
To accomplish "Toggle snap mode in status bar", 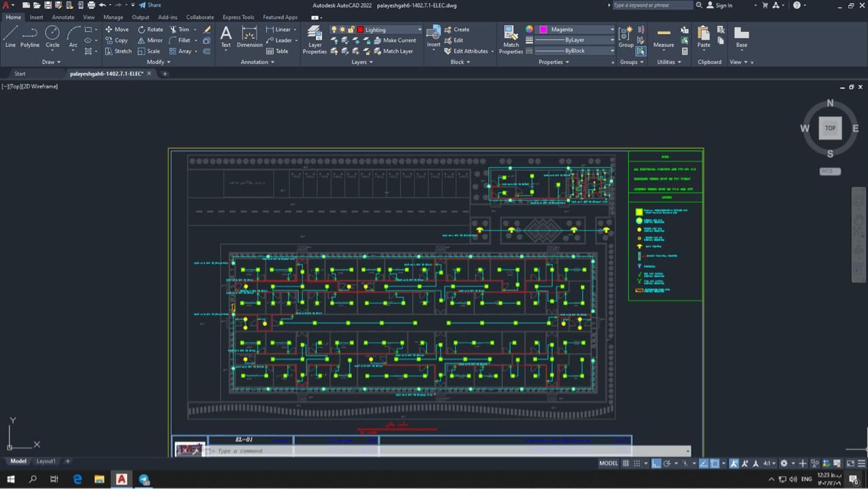I will [x=637, y=463].
